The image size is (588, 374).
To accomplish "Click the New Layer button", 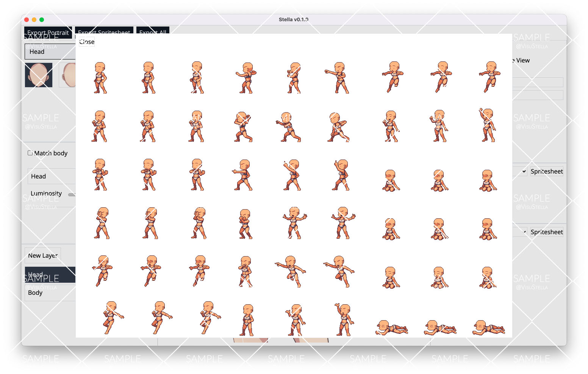I will [43, 255].
